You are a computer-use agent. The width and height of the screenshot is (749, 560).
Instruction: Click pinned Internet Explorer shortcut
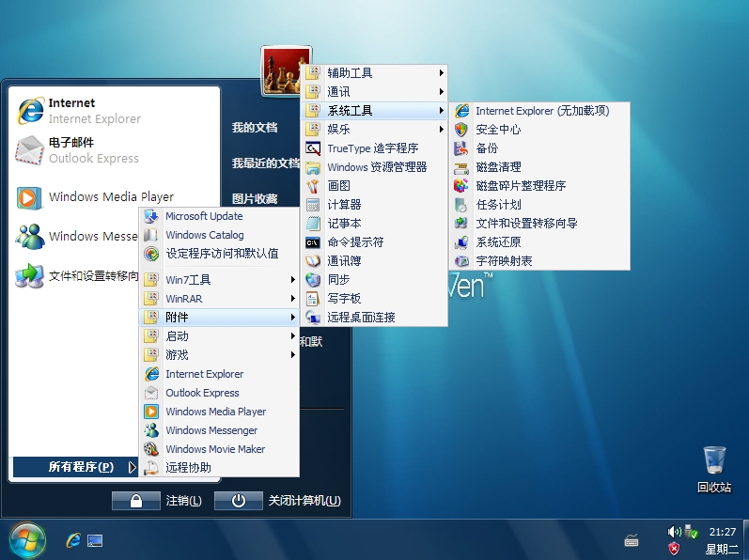(114, 111)
